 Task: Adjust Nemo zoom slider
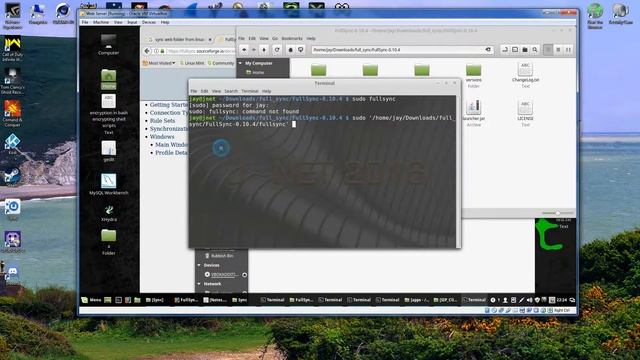558,213
